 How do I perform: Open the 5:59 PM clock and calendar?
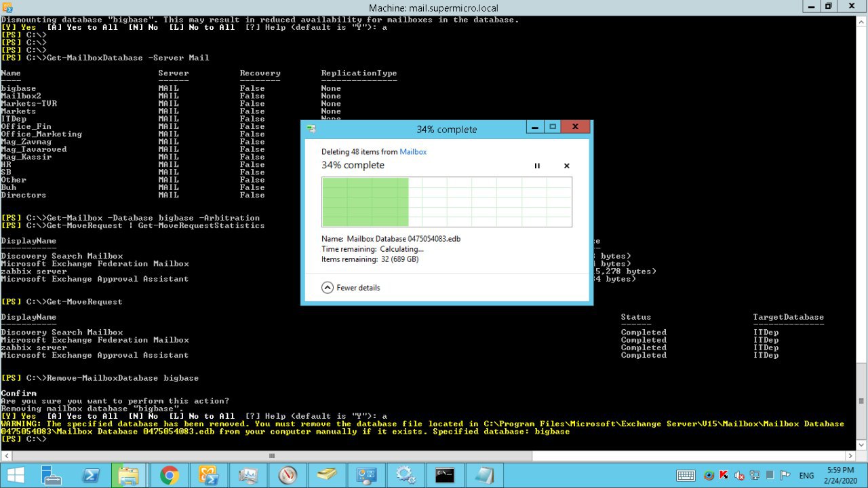841,475
